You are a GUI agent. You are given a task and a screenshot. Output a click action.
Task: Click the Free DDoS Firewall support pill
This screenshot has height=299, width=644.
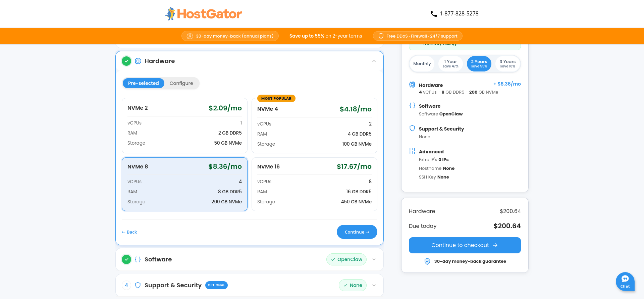coord(418,36)
